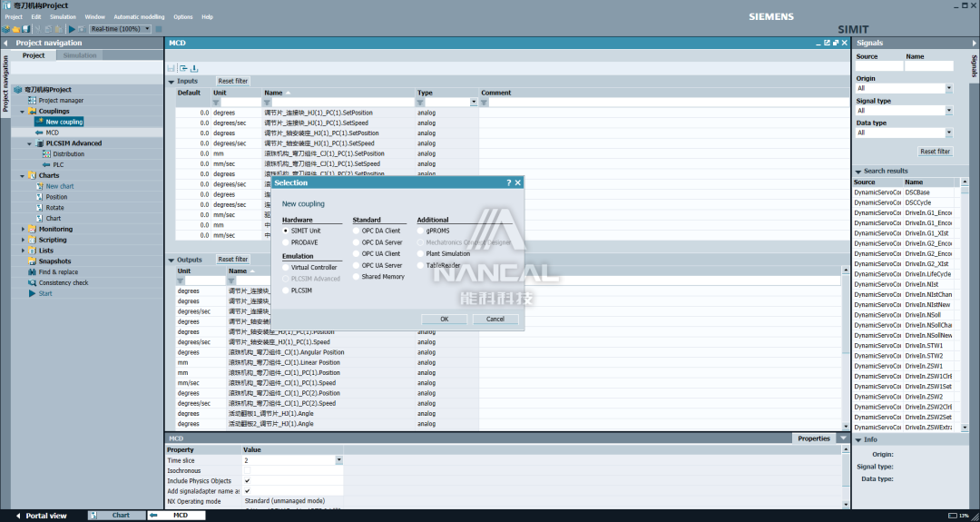Select the PRODAVE radio button
Screen dimensions: 980x522
(286, 241)
